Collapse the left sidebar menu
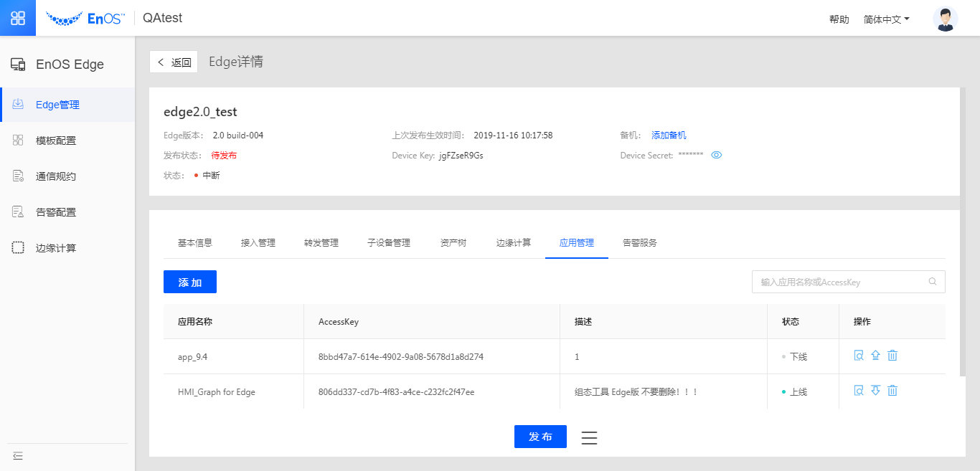 tap(18, 456)
